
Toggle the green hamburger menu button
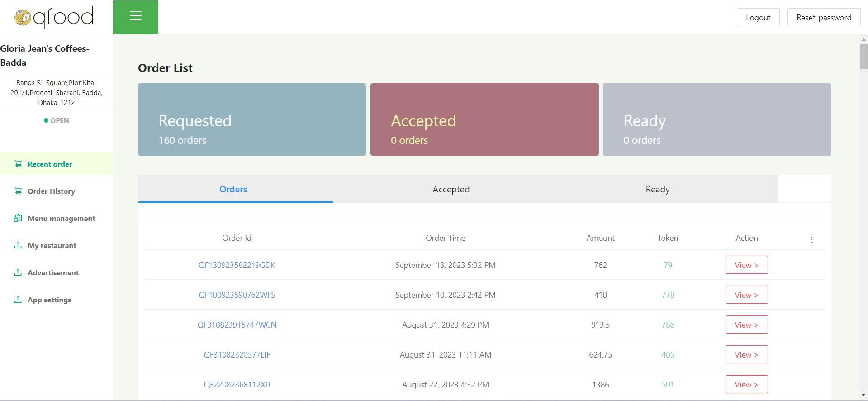[136, 17]
